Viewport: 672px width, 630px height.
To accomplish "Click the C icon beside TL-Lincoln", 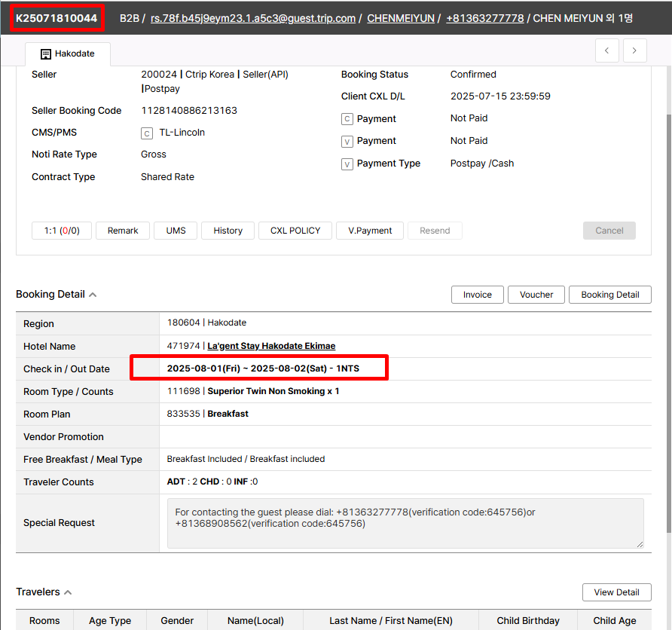I will pos(147,133).
